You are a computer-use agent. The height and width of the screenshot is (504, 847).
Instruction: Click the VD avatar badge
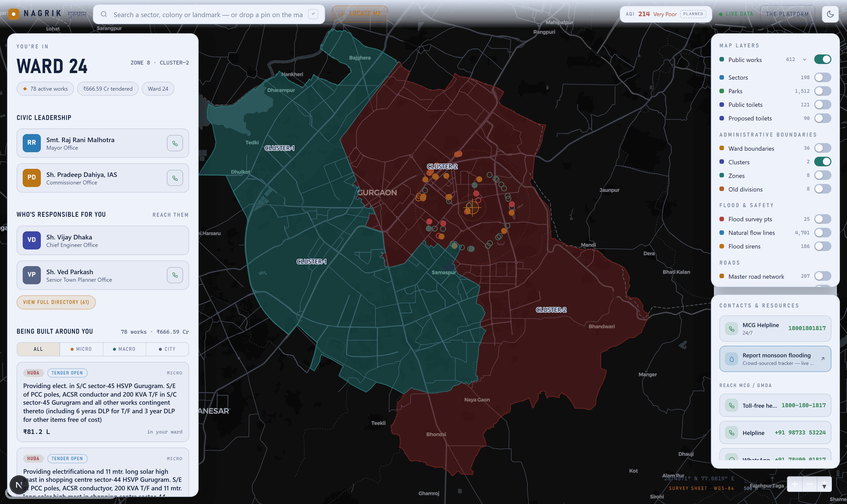click(x=32, y=240)
